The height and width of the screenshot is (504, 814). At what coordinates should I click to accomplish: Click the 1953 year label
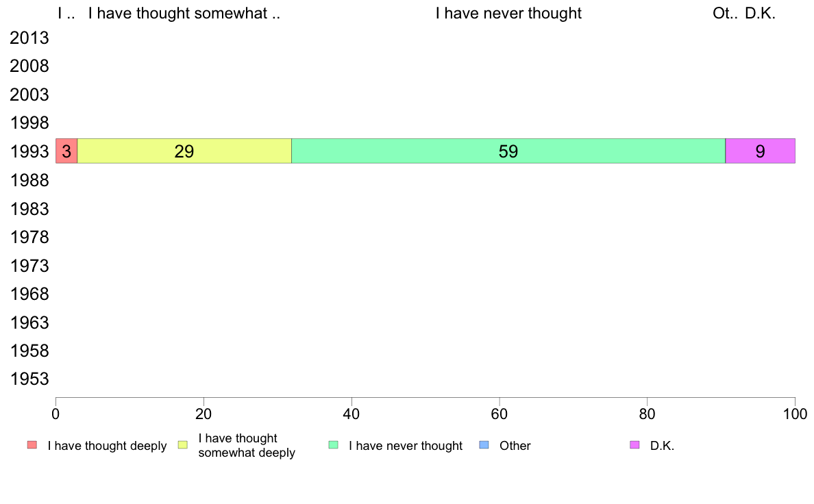coord(29,379)
